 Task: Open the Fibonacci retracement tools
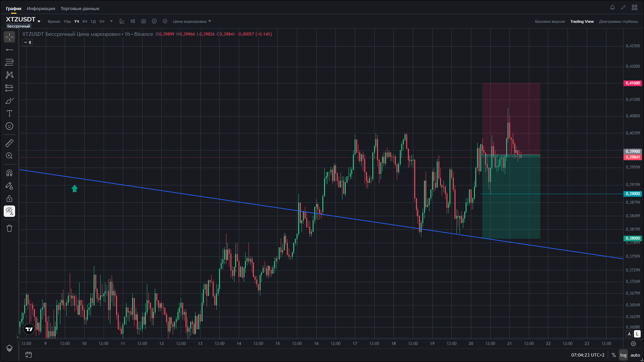(9, 62)
